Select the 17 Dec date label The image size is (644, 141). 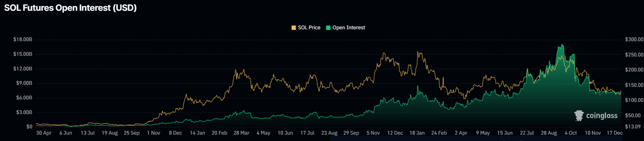[614, 133]
